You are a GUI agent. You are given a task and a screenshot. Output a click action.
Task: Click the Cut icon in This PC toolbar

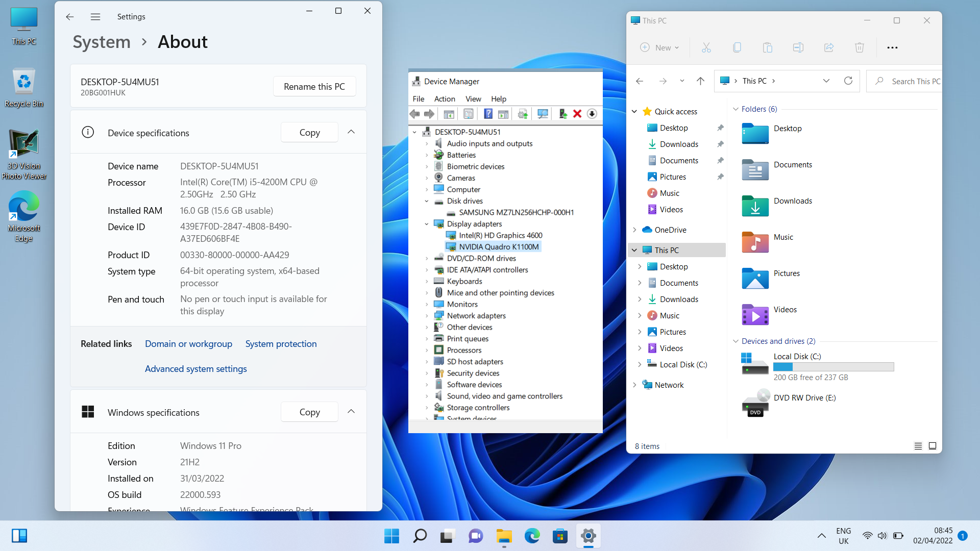(x=706, y=47)
